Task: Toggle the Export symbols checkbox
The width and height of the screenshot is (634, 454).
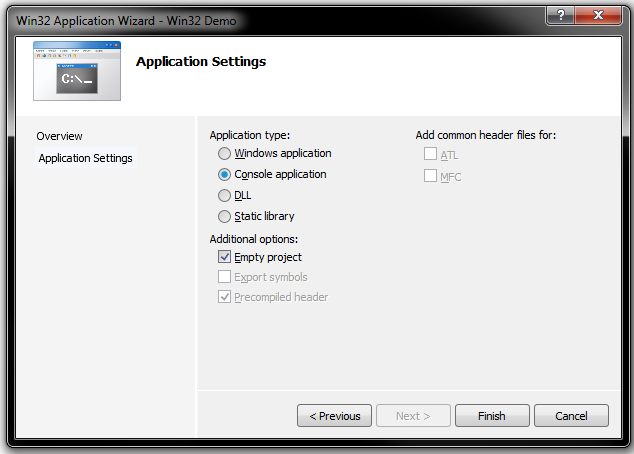Action: pyautogui.click(x=225, y=277)
